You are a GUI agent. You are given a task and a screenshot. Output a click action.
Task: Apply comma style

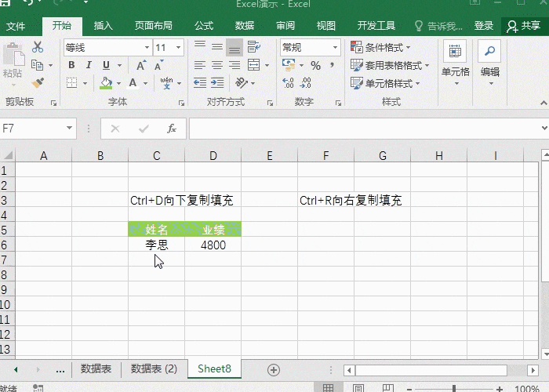[332, 65]
